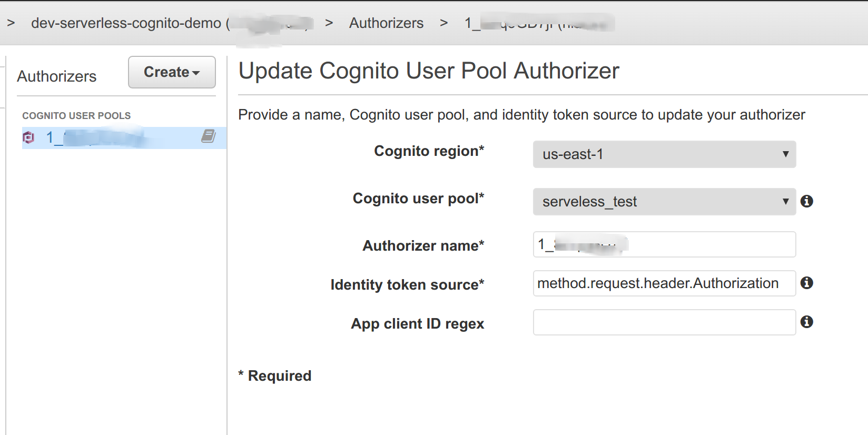Click the info icon next to Cognito user pool

tap(806, 201)
